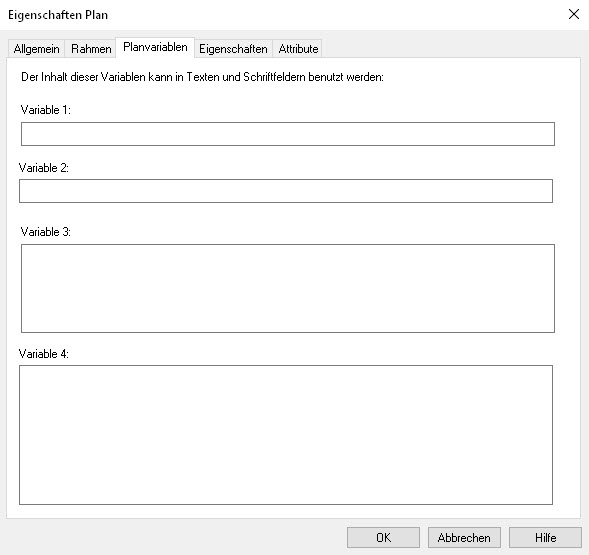Select the Planvariablen tab
The height and width of the screenshot is (555, 589).
click(155, 47)
